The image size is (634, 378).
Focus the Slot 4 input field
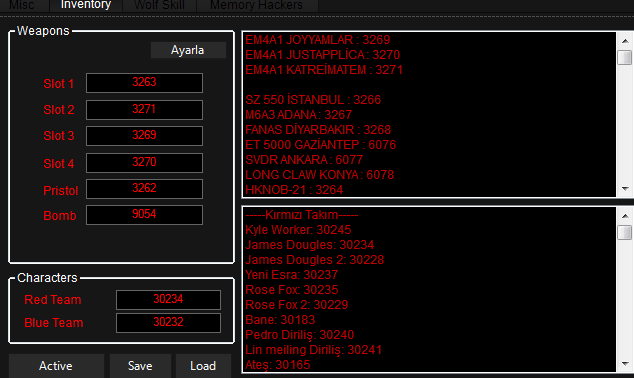[144, 163]
